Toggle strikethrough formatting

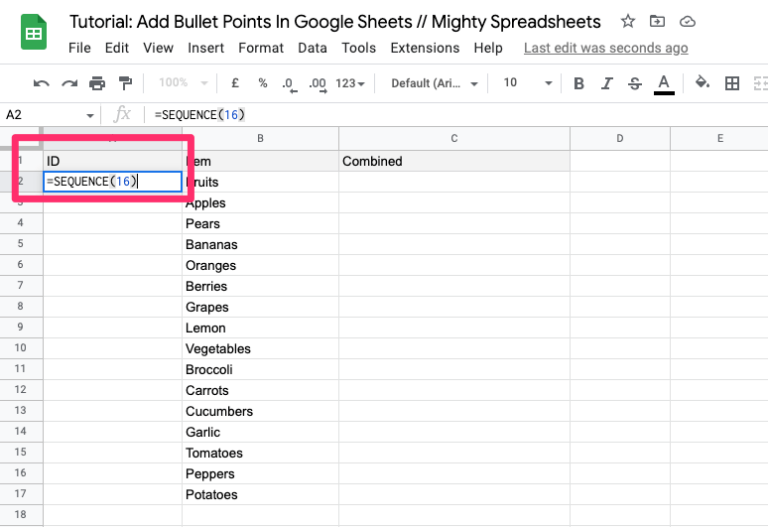coord(635,84)
